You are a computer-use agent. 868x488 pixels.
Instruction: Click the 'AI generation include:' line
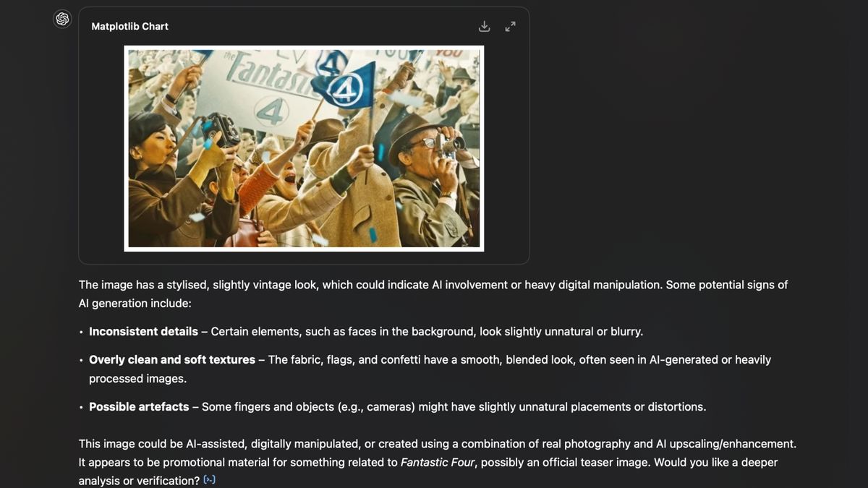point(135,304)
